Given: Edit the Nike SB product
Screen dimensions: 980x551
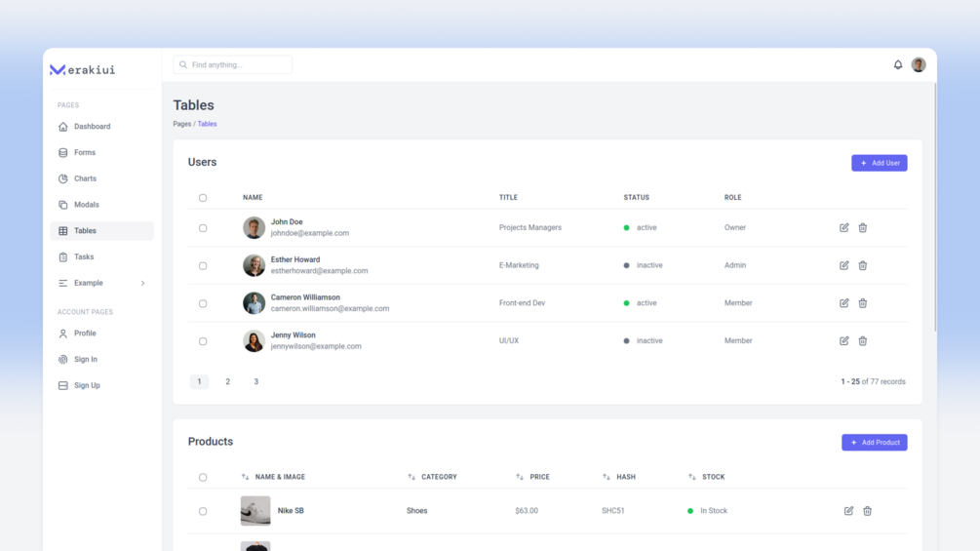Looking at the screenshot, I should tap(848, 511).
